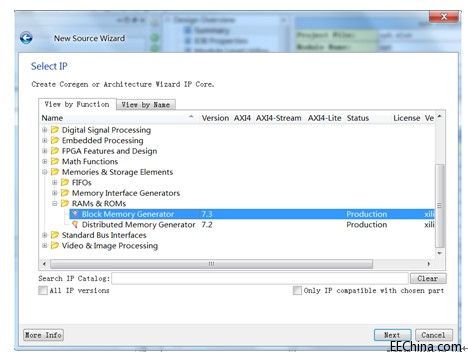
Task: Expand FPGA Features and Design node
Action: point(45,151)
